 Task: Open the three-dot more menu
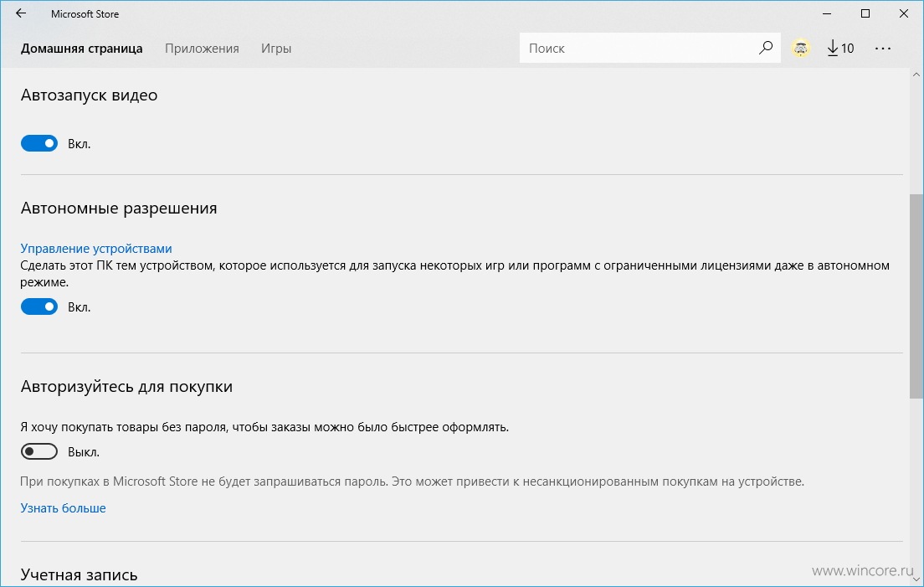click(x=883, y=49)
